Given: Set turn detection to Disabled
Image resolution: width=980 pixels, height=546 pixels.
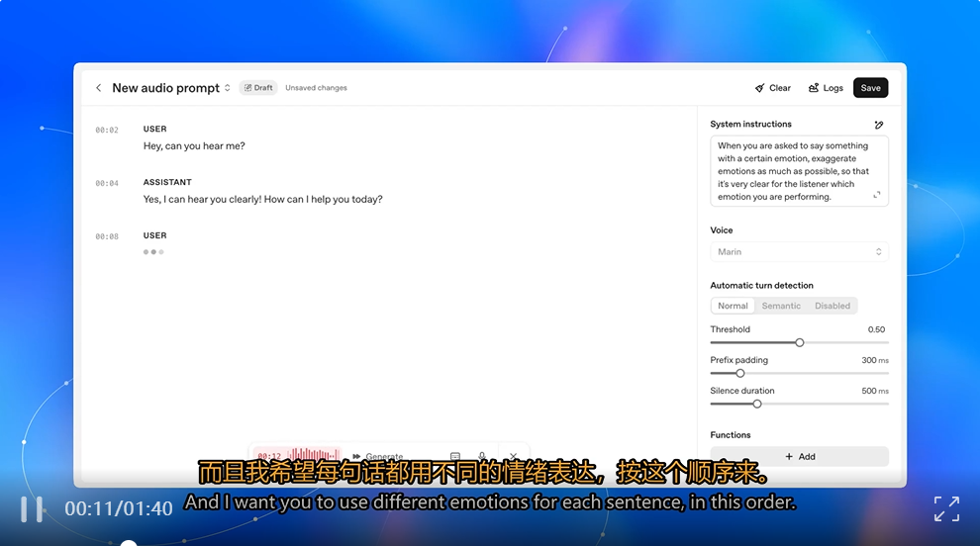Looking at the screenshot, I should click(x=832, y=306).
